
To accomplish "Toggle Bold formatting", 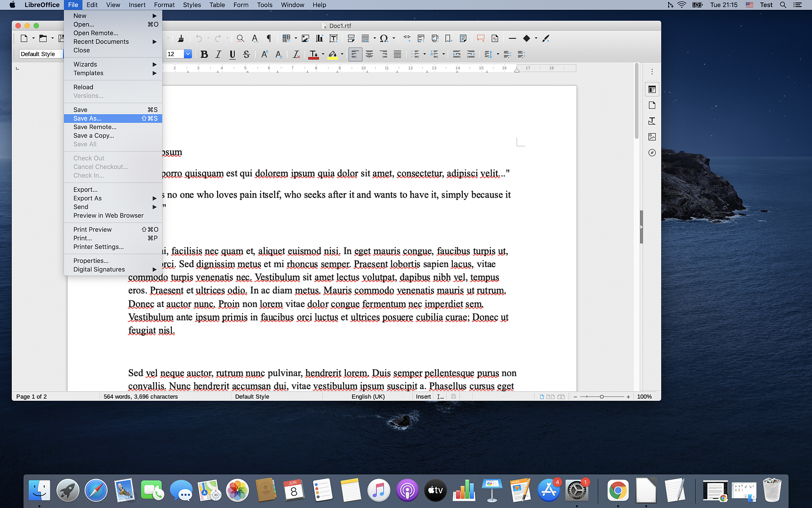I will pos(204,54).
